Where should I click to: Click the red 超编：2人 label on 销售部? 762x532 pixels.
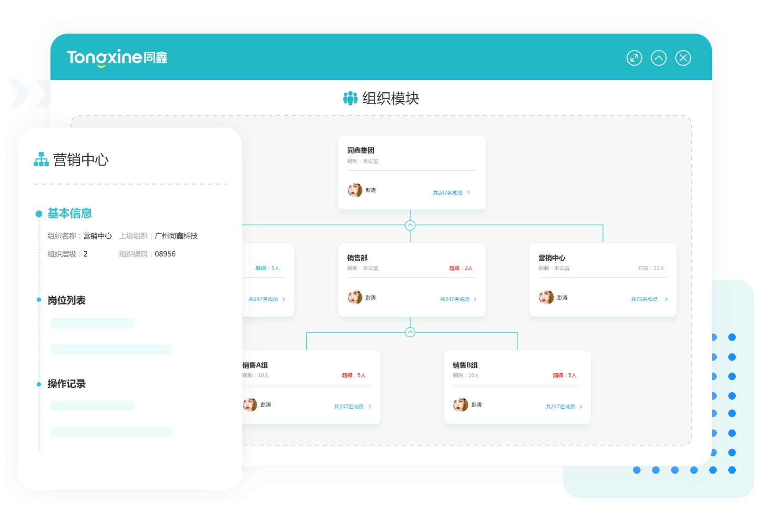point(460,268)
